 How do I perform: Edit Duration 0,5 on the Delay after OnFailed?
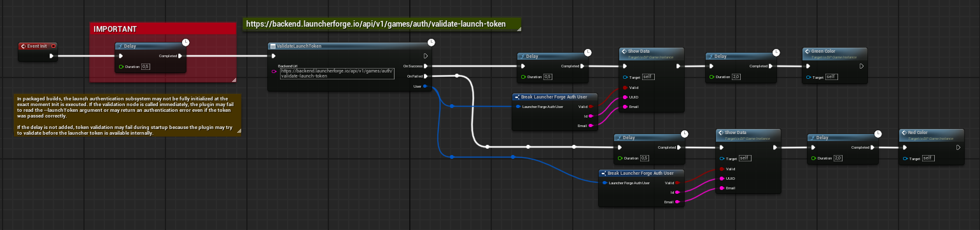click(x=644, y=158)
